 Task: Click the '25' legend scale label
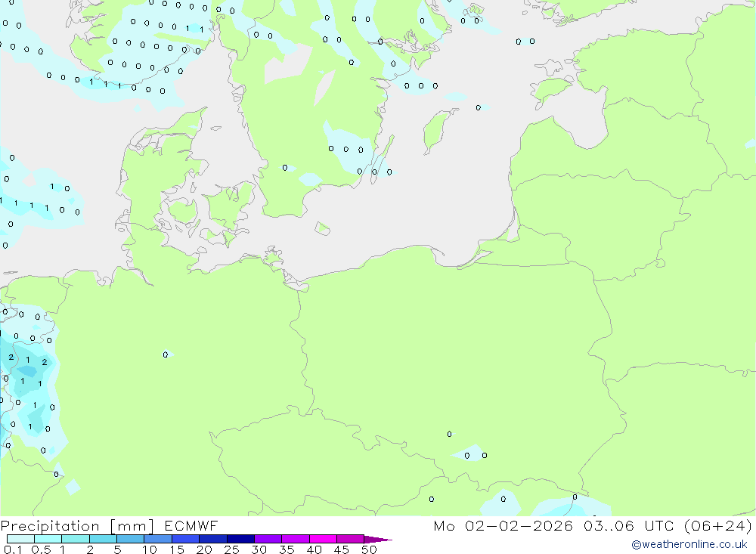point(232,549)
